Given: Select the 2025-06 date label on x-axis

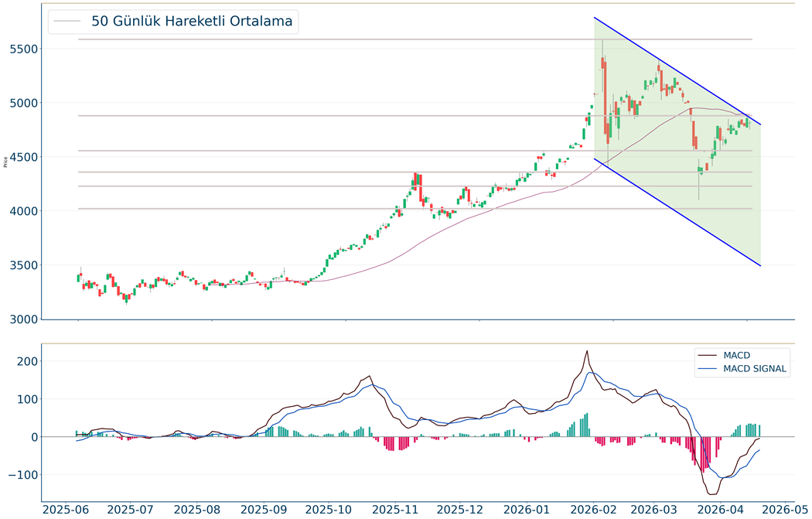Looking at the screenshot, I should 66,510.
